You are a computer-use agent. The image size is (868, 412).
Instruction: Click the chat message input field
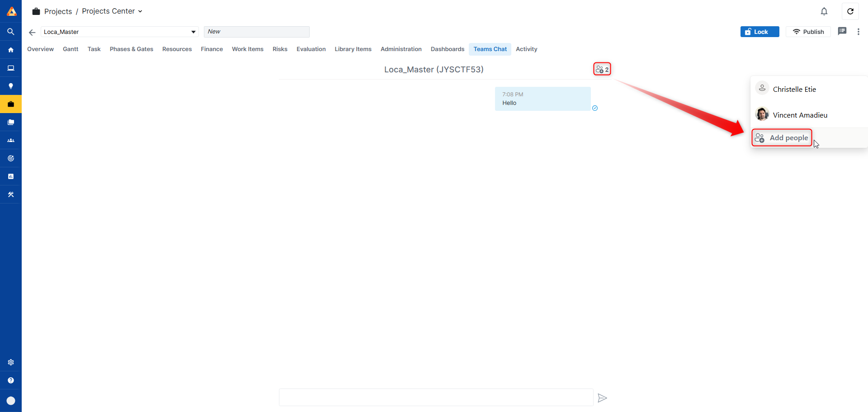[x=436, y=398]
